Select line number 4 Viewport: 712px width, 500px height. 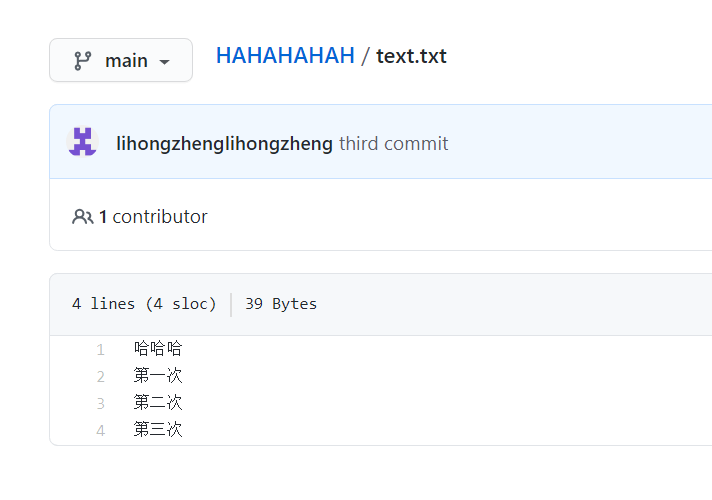(100, 430)
